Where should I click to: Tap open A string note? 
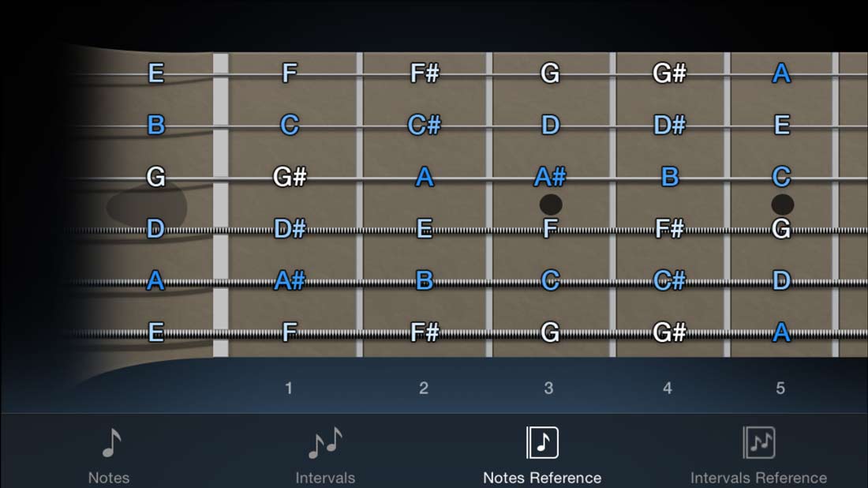click(x=156, y=281)
